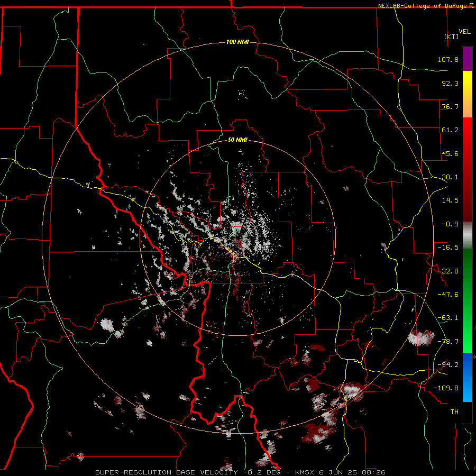Click the 30.1 velocity scale value

click(450, 177)
